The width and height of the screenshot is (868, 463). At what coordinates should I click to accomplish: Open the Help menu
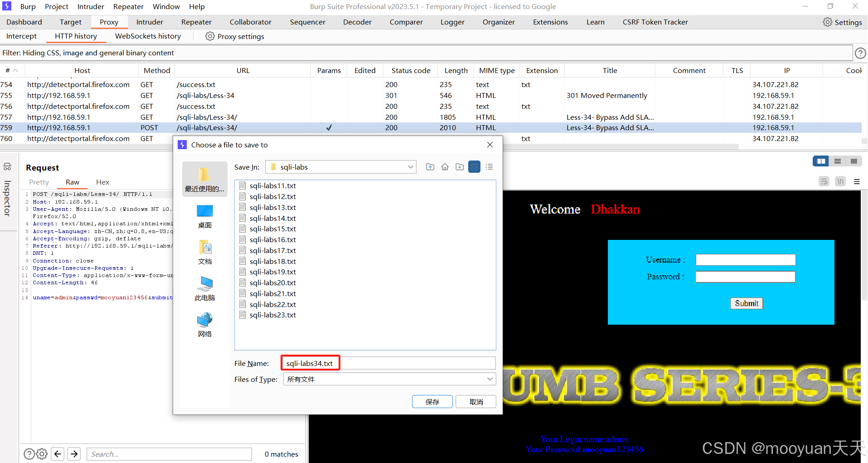197,6
